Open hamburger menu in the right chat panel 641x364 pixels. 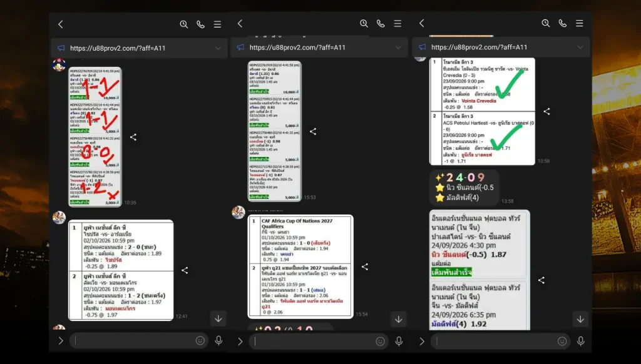point(579,23)
